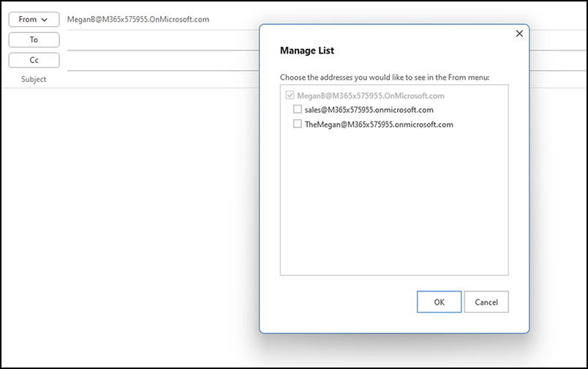Image resolution: width=588 pixels, height=369 pixels.
Task: Toggle the MeganB address checkbox
Action: 290,95
